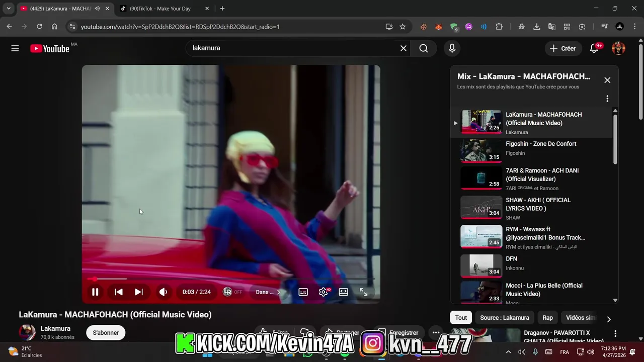Screen dimensions: 644x362
Task: Select the 'Tout' filter chip
Action: pos(461,318)
